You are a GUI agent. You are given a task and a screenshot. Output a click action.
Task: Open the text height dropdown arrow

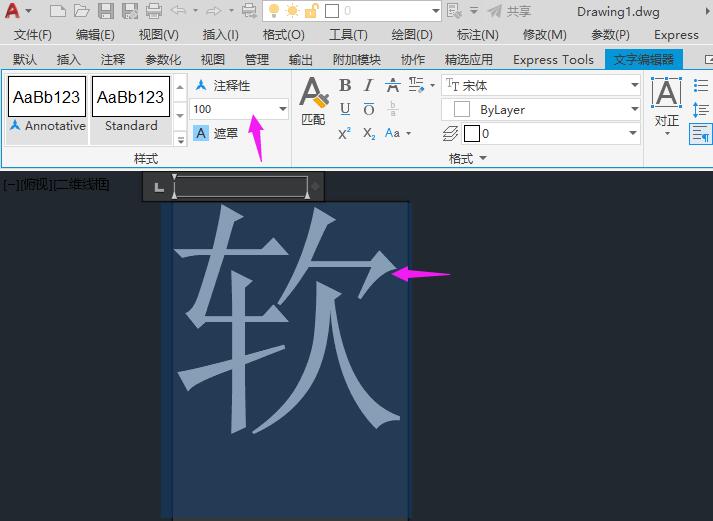282,109
